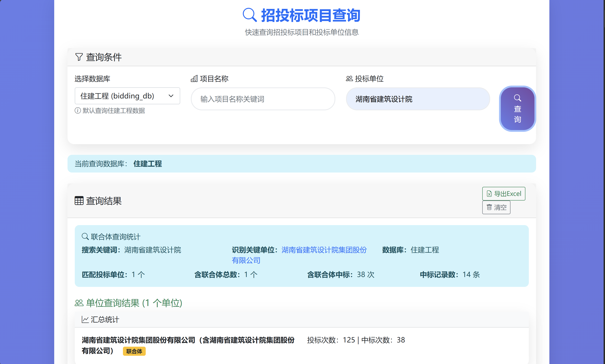605x364 pixels.
Task: Click the 投标单位 field containing 湖南省建筑设计院
Action: click(x=418, y=99)
